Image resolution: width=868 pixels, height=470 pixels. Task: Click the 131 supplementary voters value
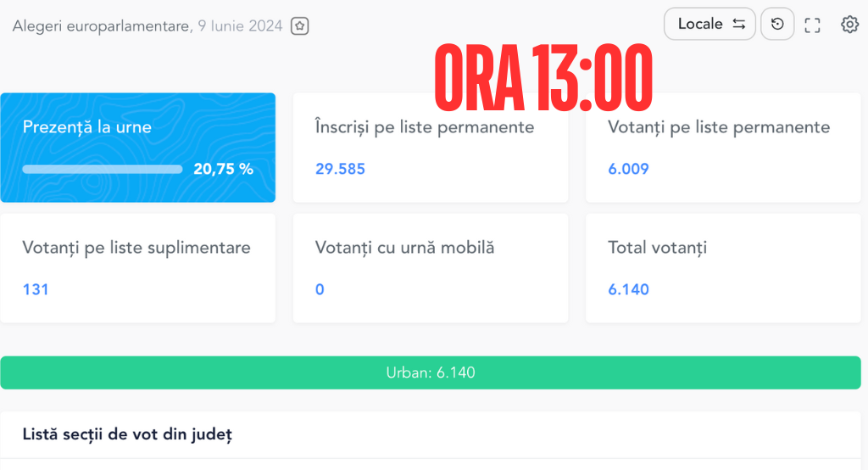tap(36, 289)
